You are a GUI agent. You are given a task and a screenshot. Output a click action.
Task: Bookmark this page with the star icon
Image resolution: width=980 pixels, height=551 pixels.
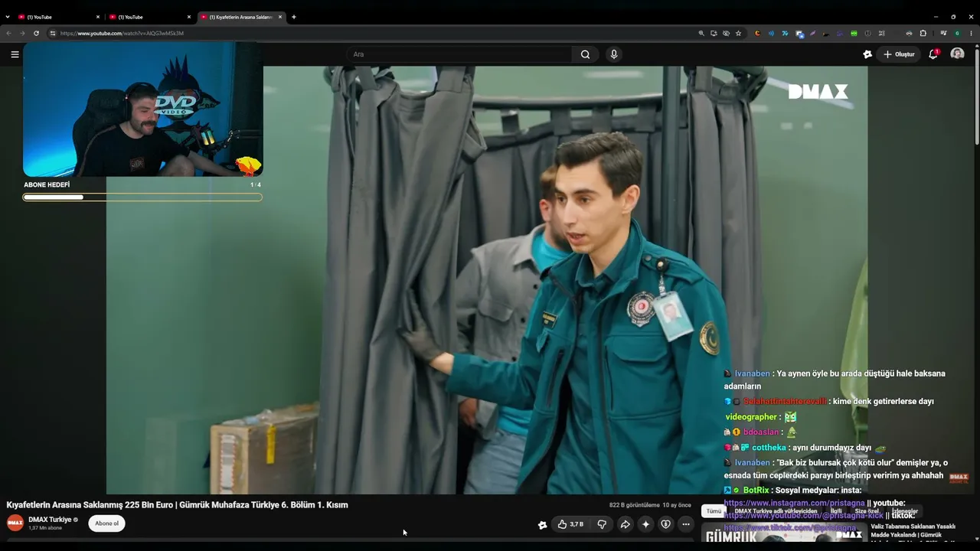tap(738, 34)
